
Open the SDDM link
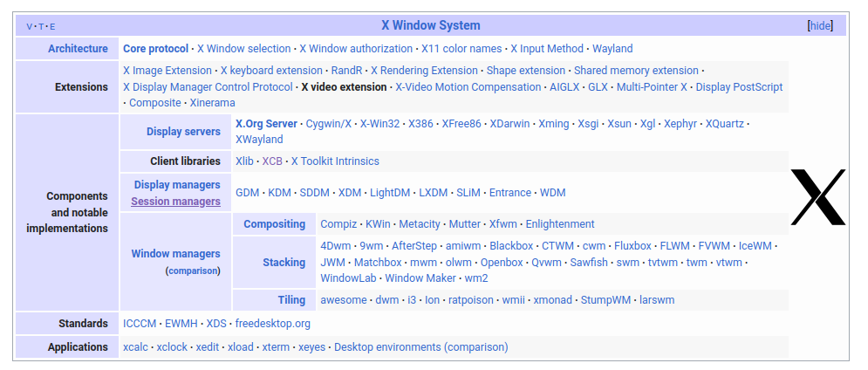(314, 193)
